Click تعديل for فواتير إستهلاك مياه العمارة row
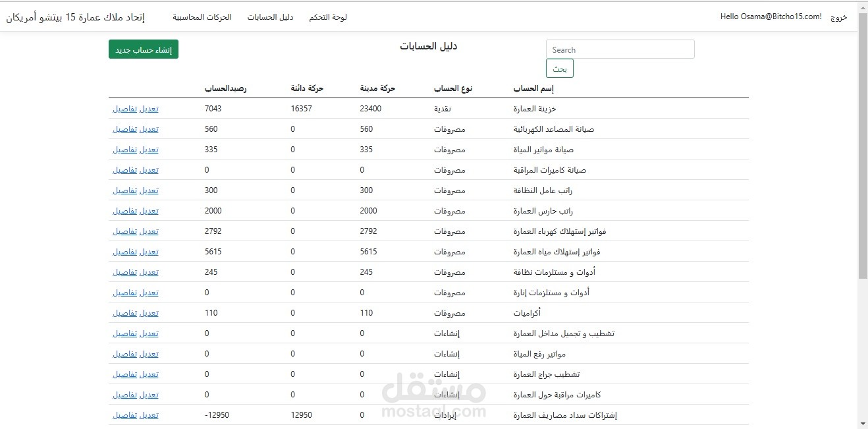Screen dimensions: 868x429 149,252
